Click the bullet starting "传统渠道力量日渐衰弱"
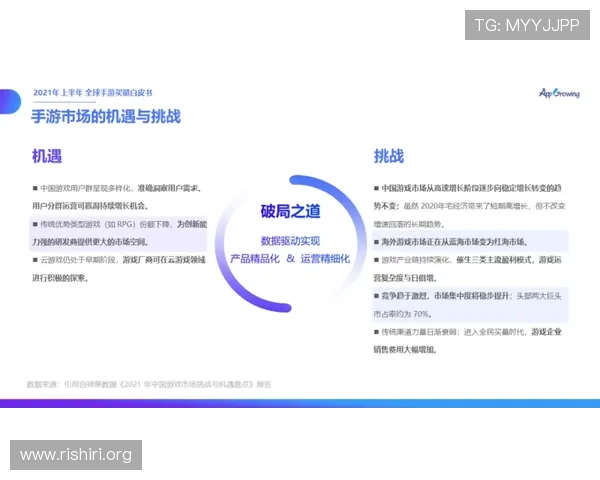The image size is (600, 480). coord(468,340)
